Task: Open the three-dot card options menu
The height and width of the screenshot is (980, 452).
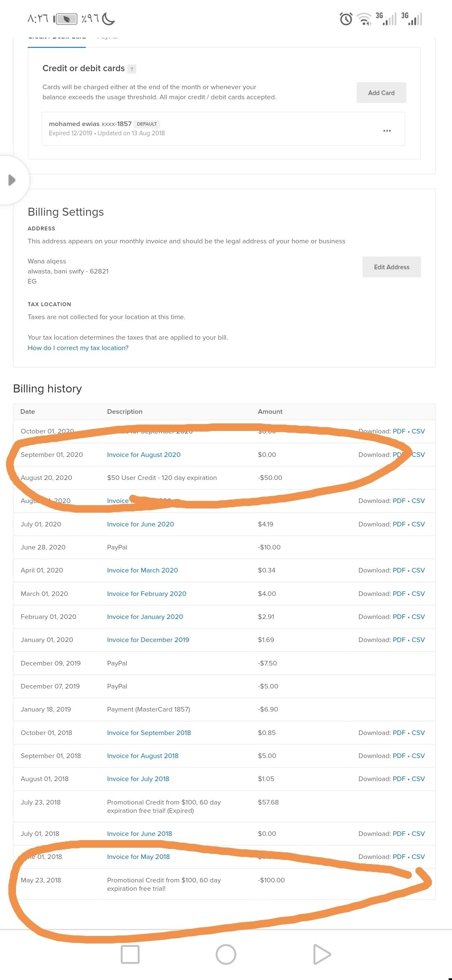Action: [x=387, y=131]
